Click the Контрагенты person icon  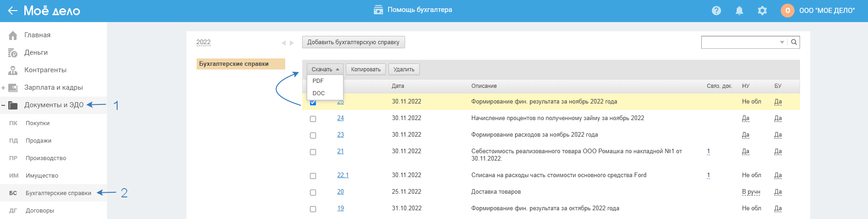pos(13,70)
